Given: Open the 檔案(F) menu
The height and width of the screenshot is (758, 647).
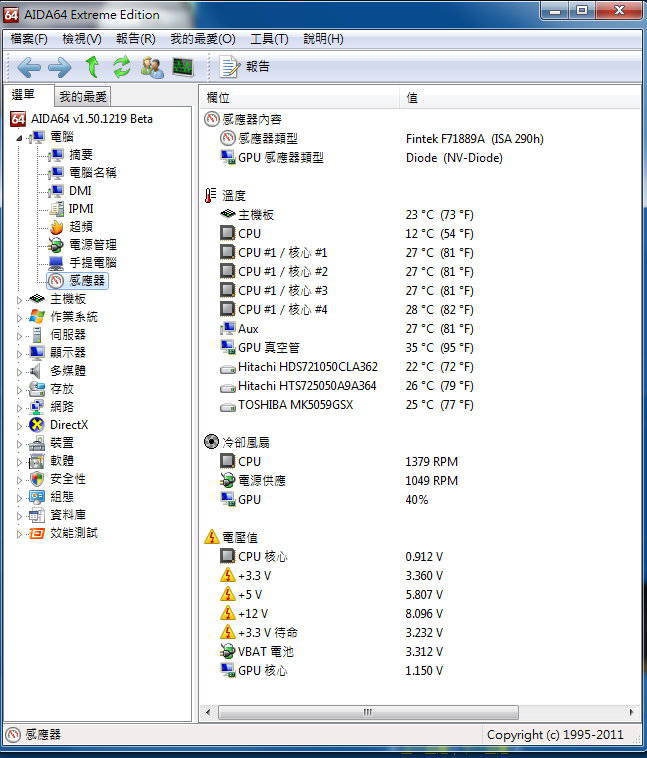Looking at the screenshot, I should pos(29,39).
